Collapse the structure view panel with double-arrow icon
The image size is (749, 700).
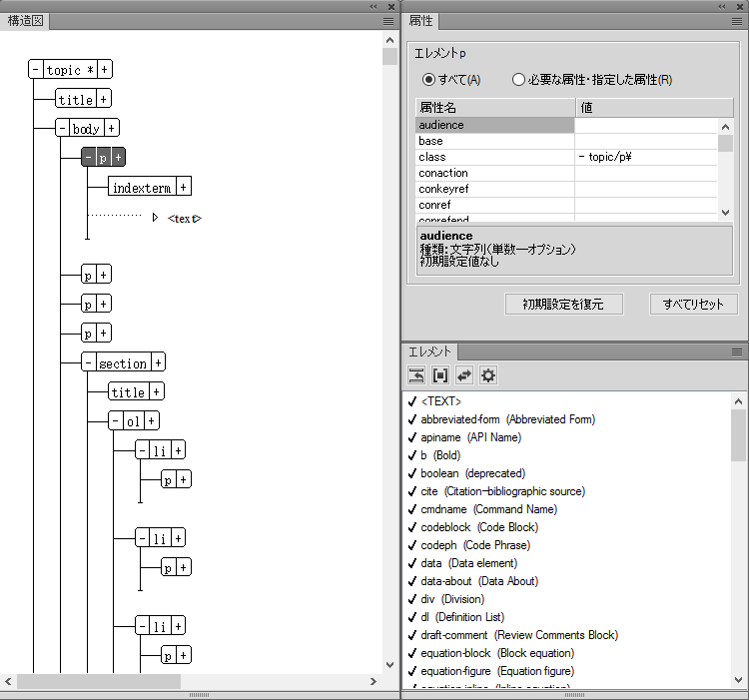click(374, 6)
